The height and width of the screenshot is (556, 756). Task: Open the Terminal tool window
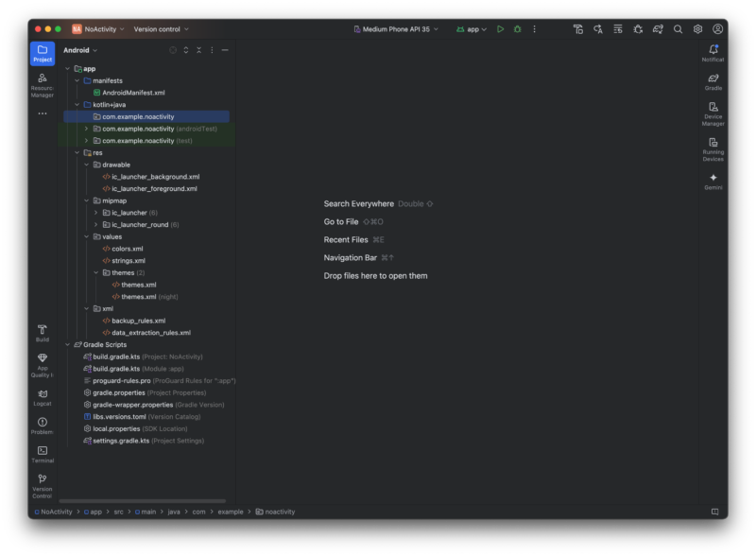(x=43, y=454)
